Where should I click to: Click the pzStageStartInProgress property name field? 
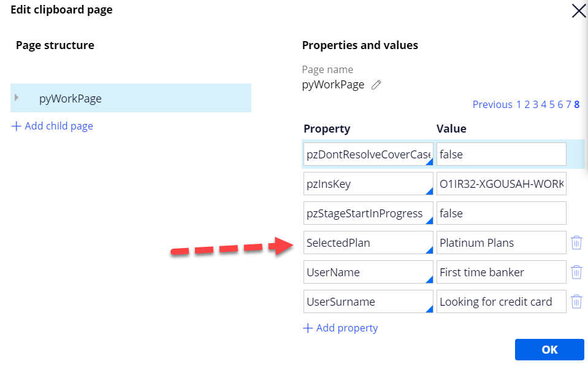tap(368, 213)
